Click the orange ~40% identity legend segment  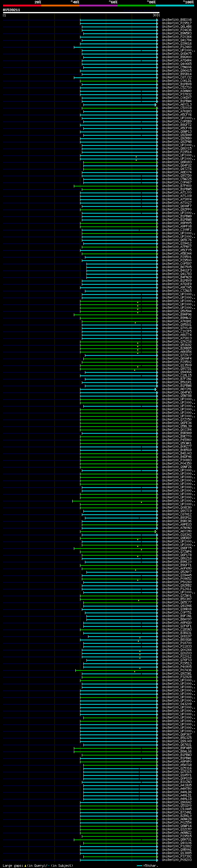tap(61, 6)
